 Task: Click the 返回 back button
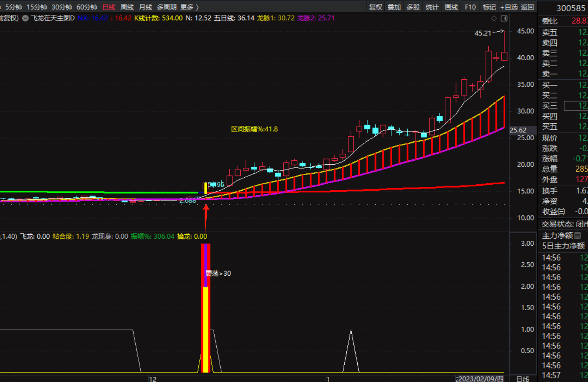click(527, 7)
